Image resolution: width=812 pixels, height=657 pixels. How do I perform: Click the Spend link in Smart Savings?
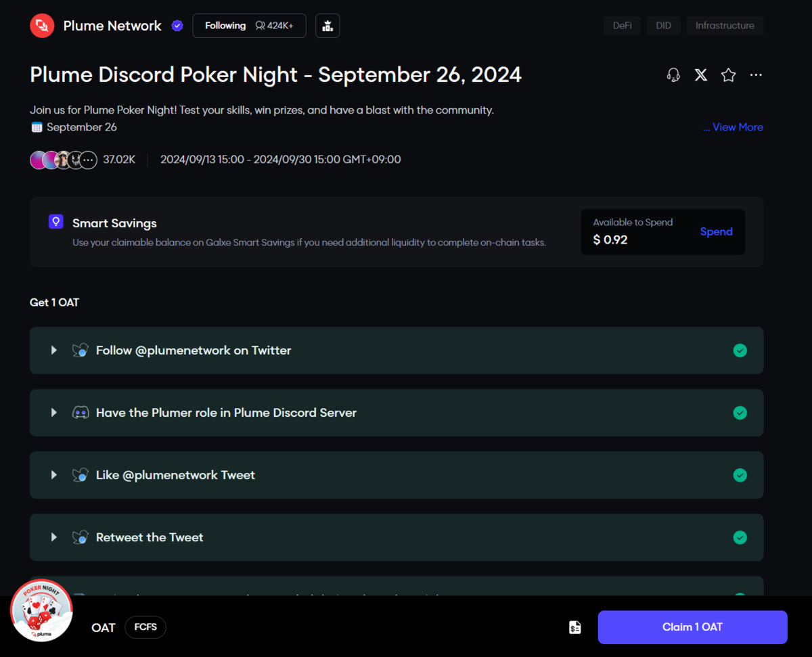tap(716, 231)
